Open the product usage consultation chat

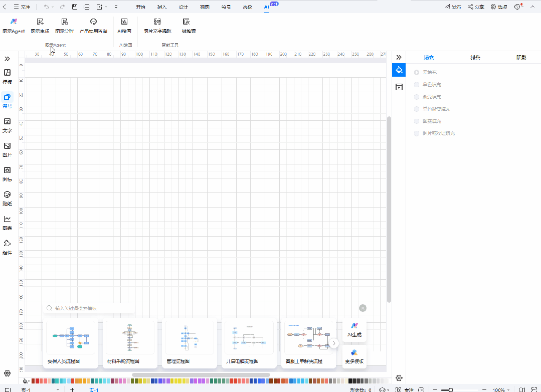pyautogui.click(x=93, y=26)
